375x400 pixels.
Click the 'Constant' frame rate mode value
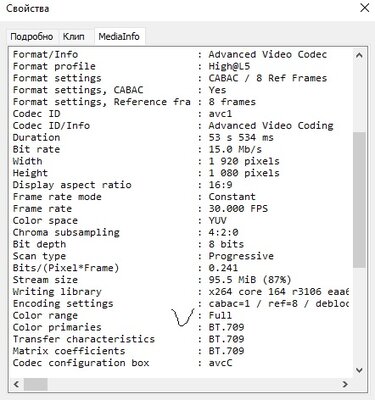(x=232, y=197)
